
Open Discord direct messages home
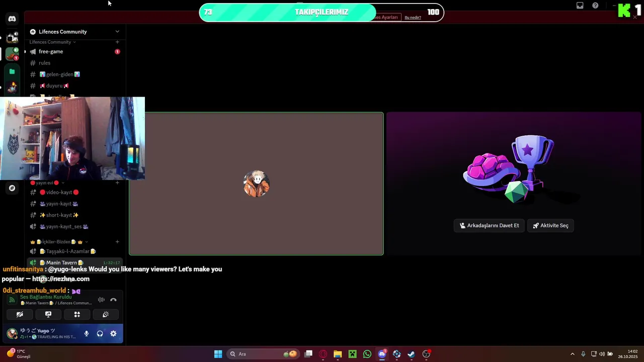point(12,19)
